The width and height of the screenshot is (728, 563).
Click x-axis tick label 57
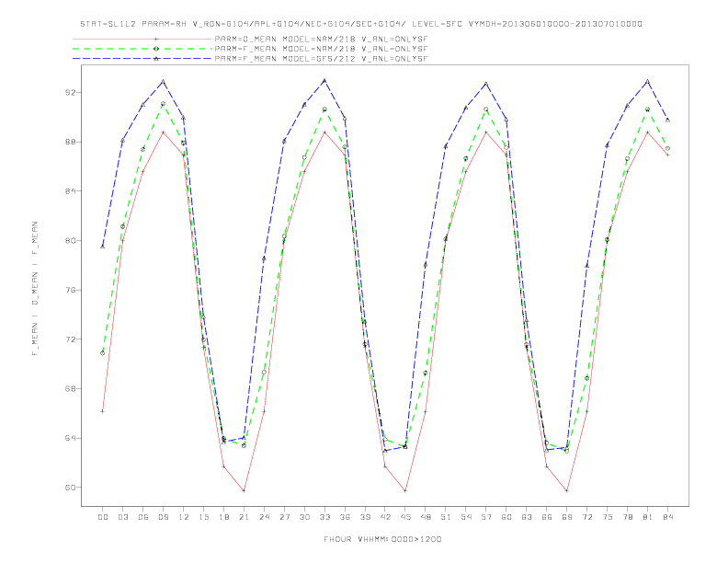(486, 517)
